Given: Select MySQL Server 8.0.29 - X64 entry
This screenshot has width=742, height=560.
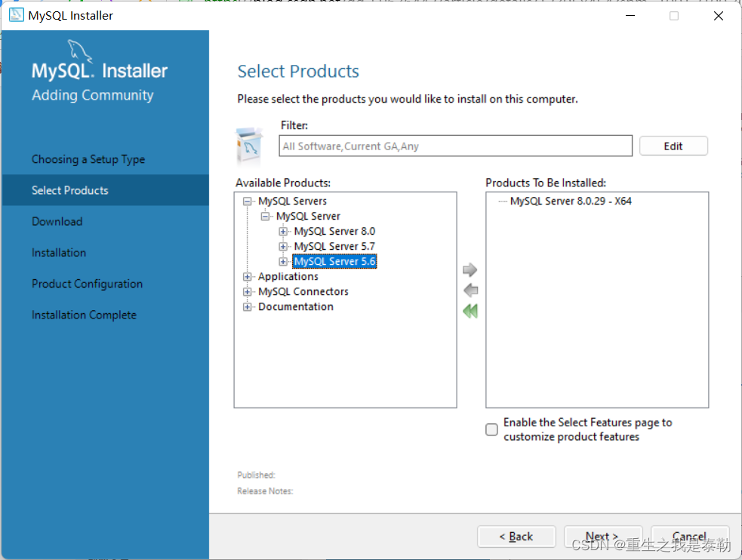Looking at the screenshot, I should pyautogui.click(x=571, y=201).
